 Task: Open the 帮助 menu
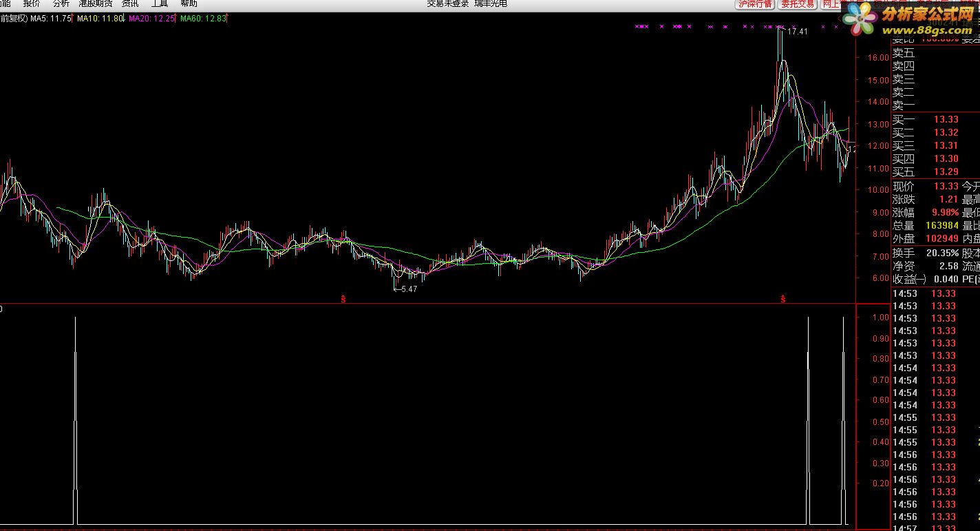coord(189,3)
